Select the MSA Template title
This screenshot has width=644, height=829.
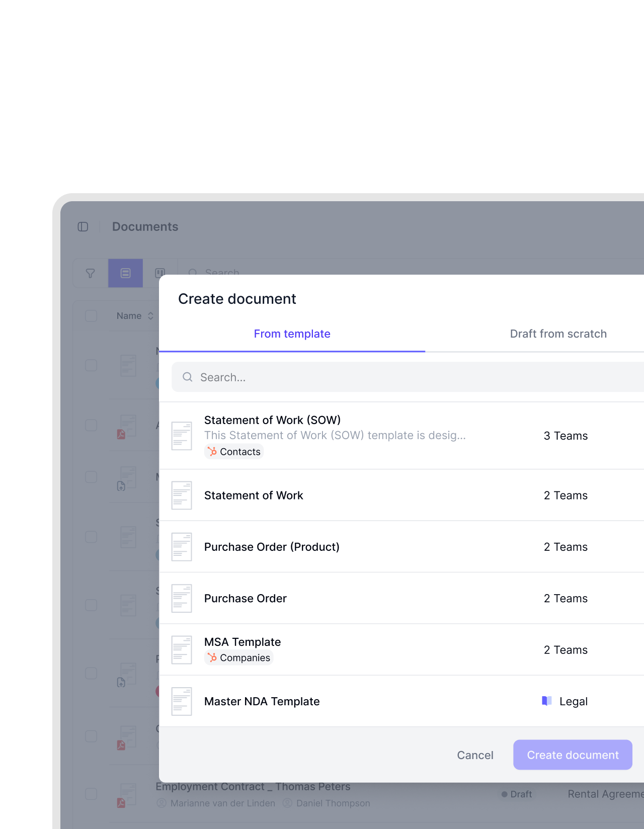243,642
